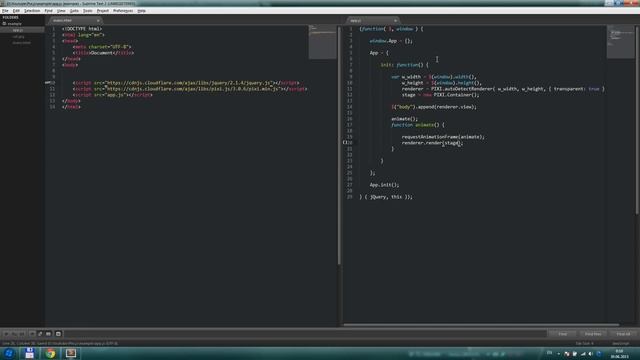
Task: Click the renderer.render(stage) line
Action: click(433, 143)
